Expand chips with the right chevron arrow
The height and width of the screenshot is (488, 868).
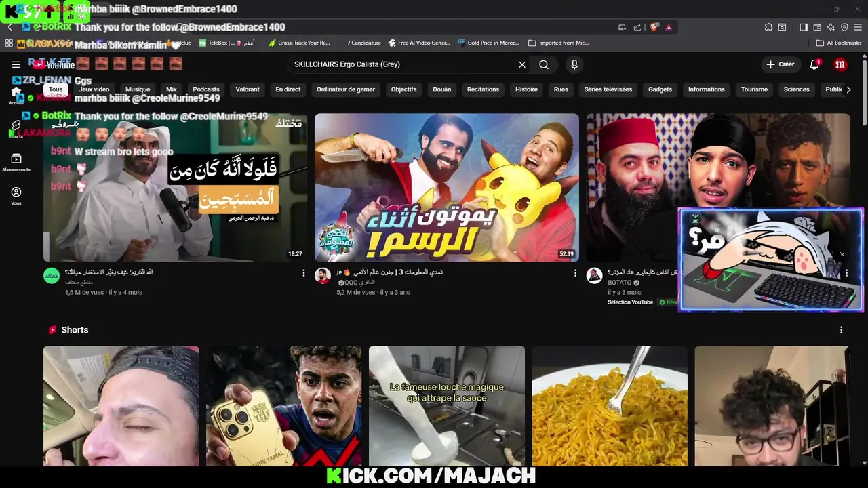click(x=848, y=89)
